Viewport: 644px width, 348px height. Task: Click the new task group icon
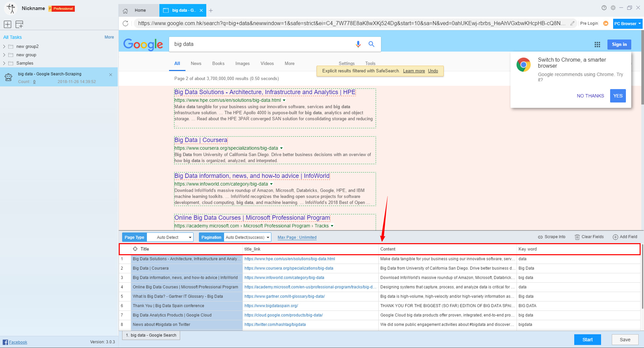tap(19, 24)
